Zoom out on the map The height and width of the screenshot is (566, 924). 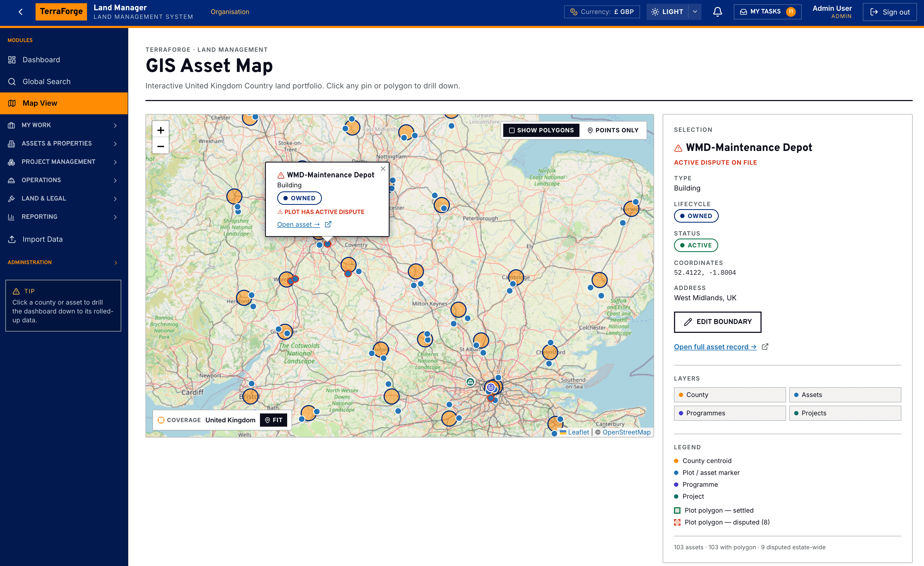[161, 146]
